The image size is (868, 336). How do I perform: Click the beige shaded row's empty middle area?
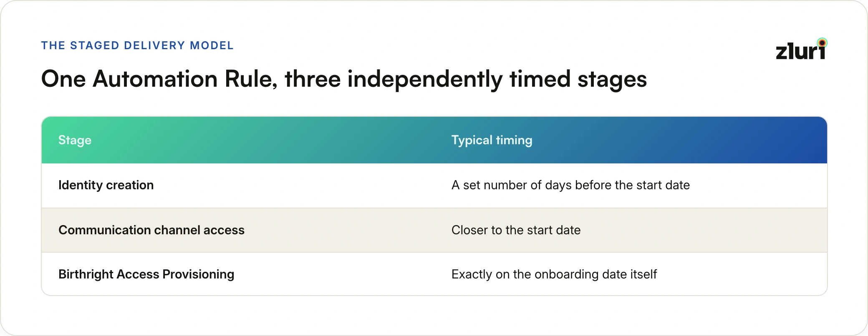click(x=346, y=230)
